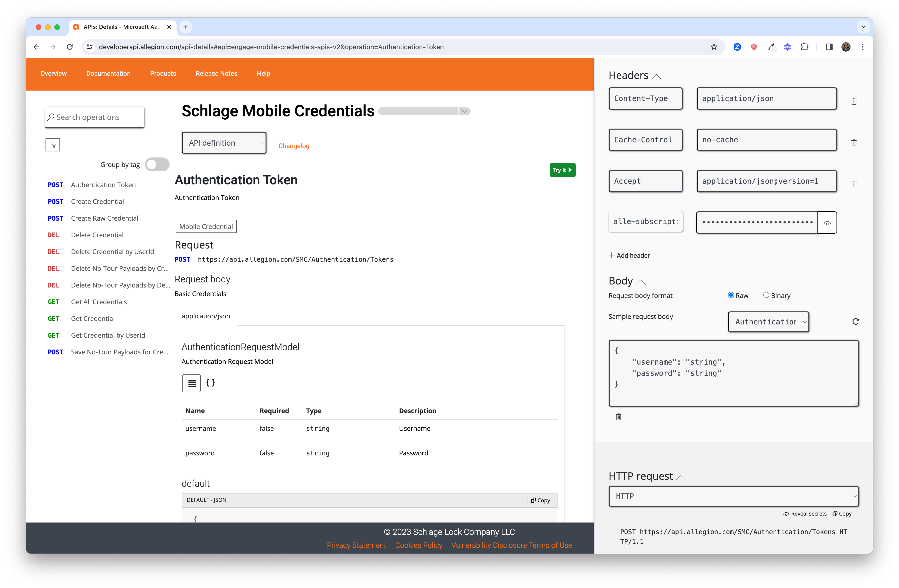Select the Delete Credential by UserId operation

click(x=112, y=252)
